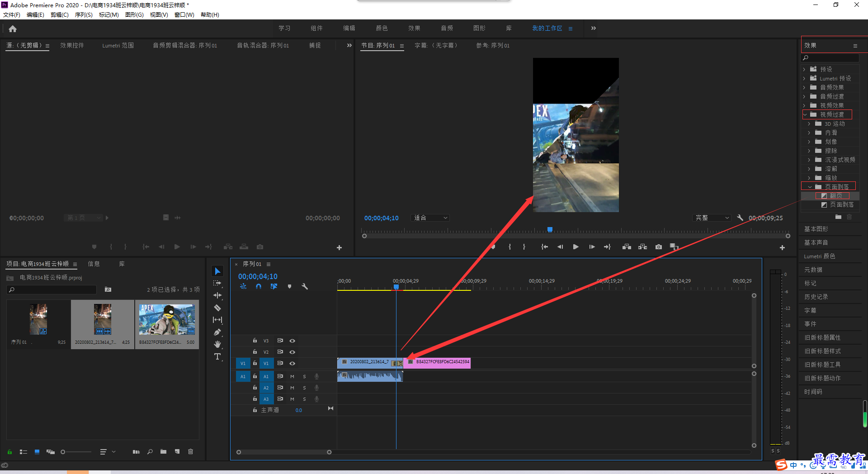Click the Home icon
Viewport: 868px width, 474px height.
pyautogui.click(x=13, y=28)
